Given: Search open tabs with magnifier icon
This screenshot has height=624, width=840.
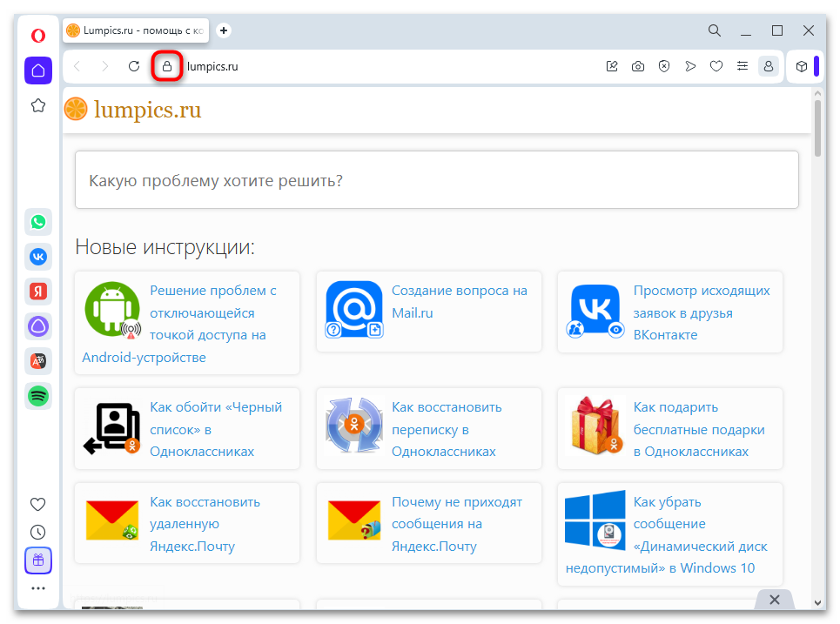Looking at the screenshot, I should [x=714, y=30].
